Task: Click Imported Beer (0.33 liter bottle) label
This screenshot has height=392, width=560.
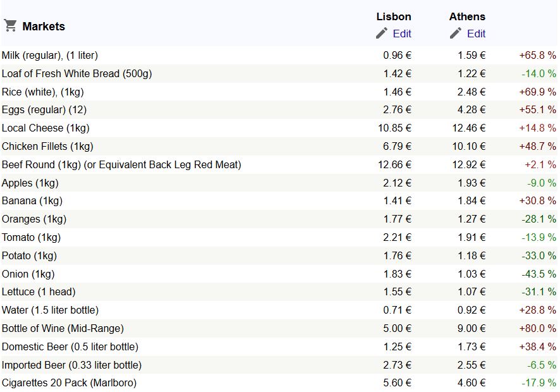Action: [x=71, y=365]
